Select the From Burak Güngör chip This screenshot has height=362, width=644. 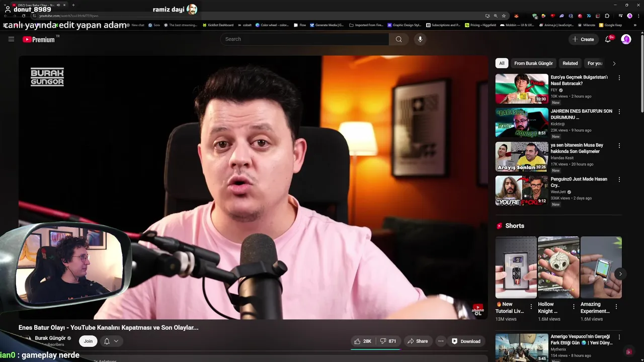click(x=533, y=63)
